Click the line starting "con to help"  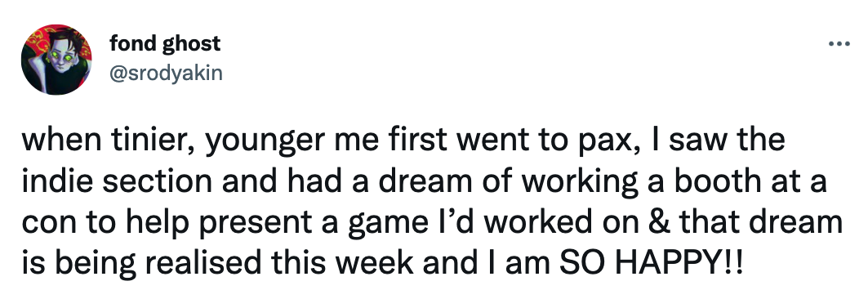(x=432, y=223)
